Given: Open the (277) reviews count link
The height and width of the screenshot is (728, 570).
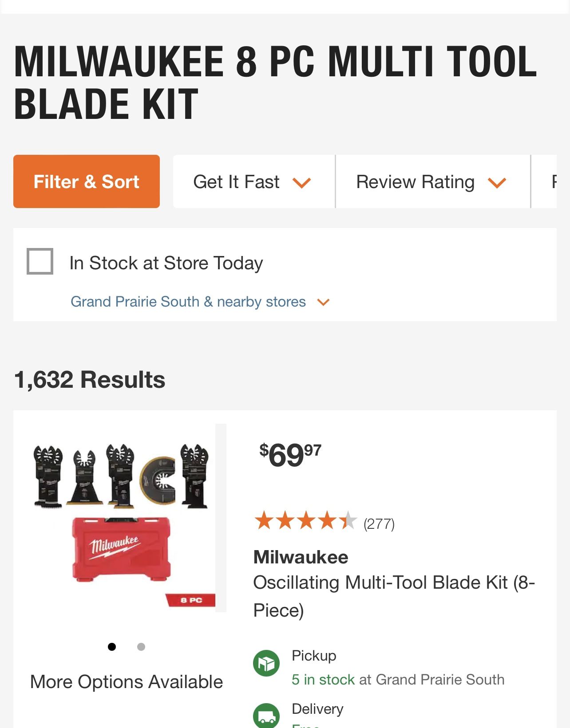Looking at the screenshot, I should [379, 524].
